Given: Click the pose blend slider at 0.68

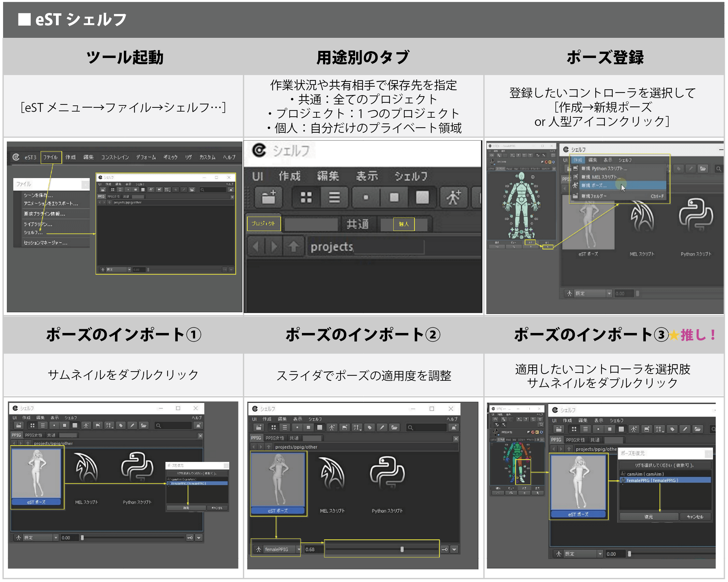Looking at the screenshot, I should click(402, 549).
